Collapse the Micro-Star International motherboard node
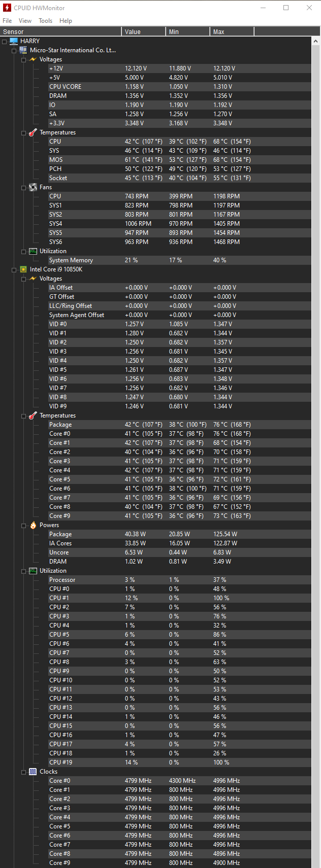 [14, 50]
